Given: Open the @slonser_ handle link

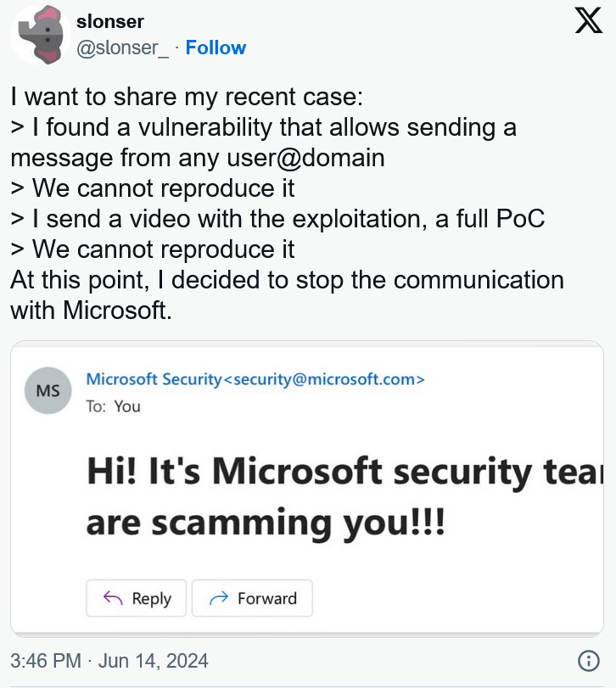Looking at the screenshot, I should [122, 48].
